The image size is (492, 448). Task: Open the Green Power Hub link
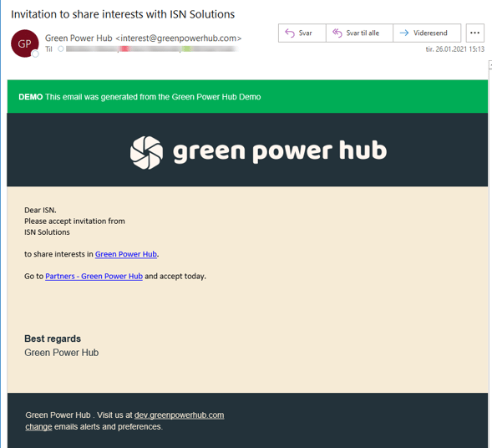[126, 254]
